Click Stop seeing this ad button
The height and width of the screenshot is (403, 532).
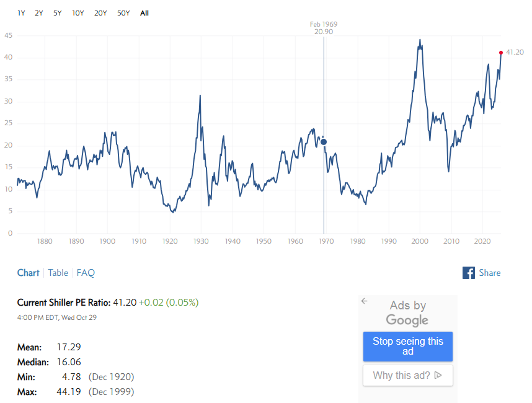pyautogui.click(x=408, y=347)
